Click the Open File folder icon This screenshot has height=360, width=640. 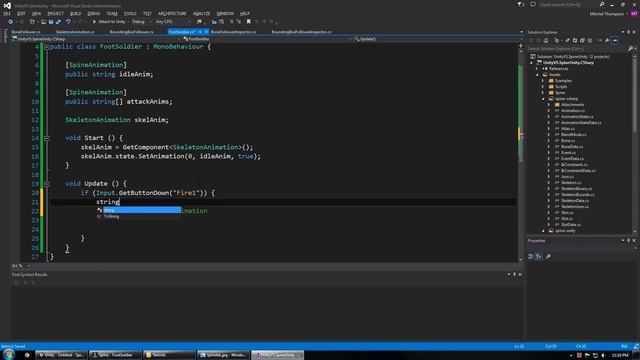tap(43, 22)
